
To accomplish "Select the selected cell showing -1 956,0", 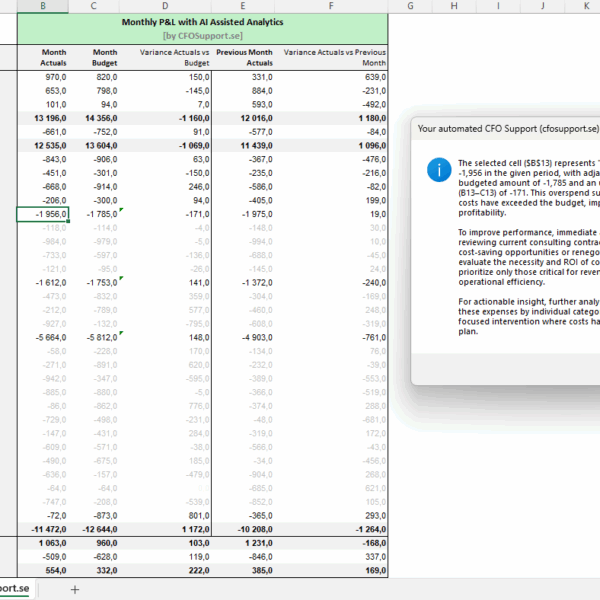I will pyautogui.click(x=43, y=214).
